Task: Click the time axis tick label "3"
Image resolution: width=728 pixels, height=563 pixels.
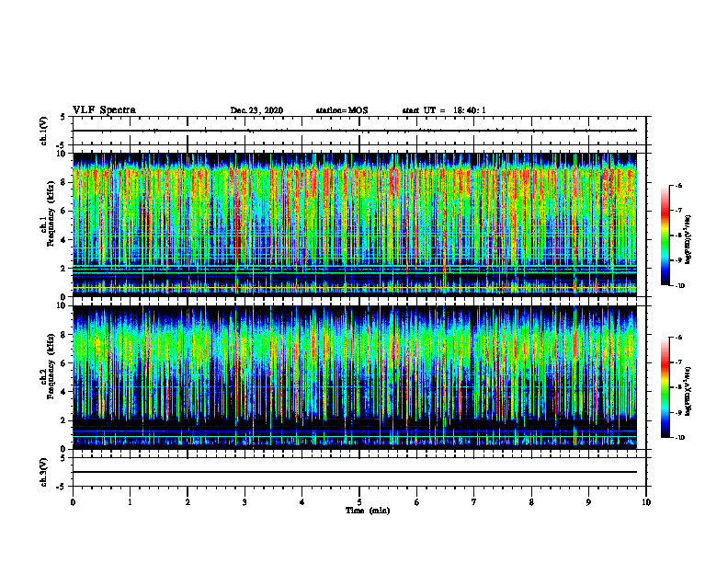Action: (245, 502)
